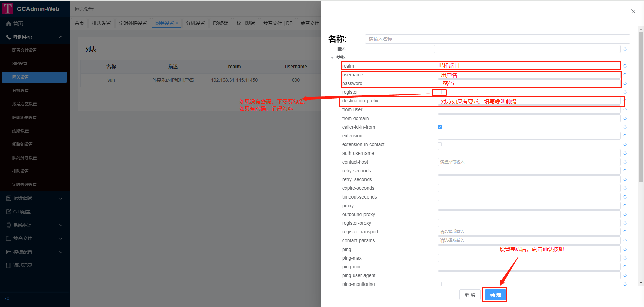Uncheck the caller-id-in-from checkbox
This screenshot has width=644, height=307.
(440, 127)
